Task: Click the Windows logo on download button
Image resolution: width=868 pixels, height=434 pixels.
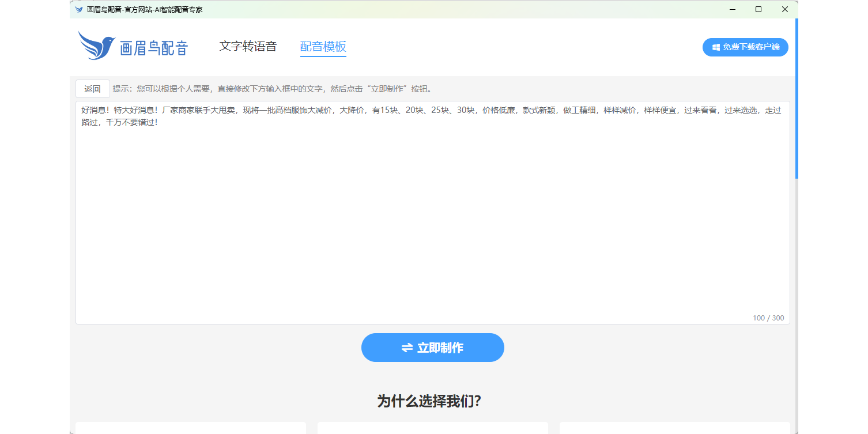Action: pyautogui.click(x=716, y=47)
